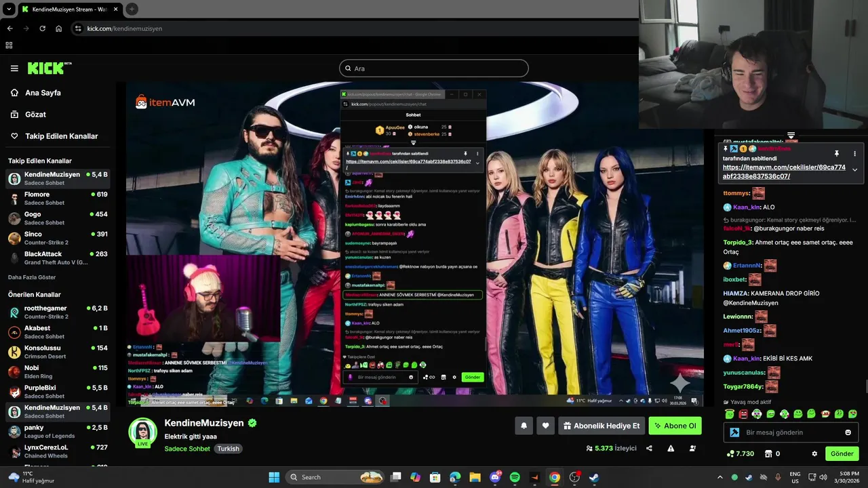The image size is (868, 488).
Task: Click the KendineMuzisyen channel avatar
Action: tap(142, 432)
